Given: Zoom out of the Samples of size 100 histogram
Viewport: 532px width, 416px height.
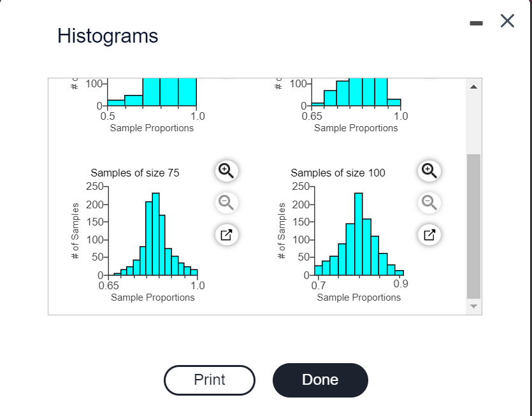Looking at the screenshot, I should [428, 203].
